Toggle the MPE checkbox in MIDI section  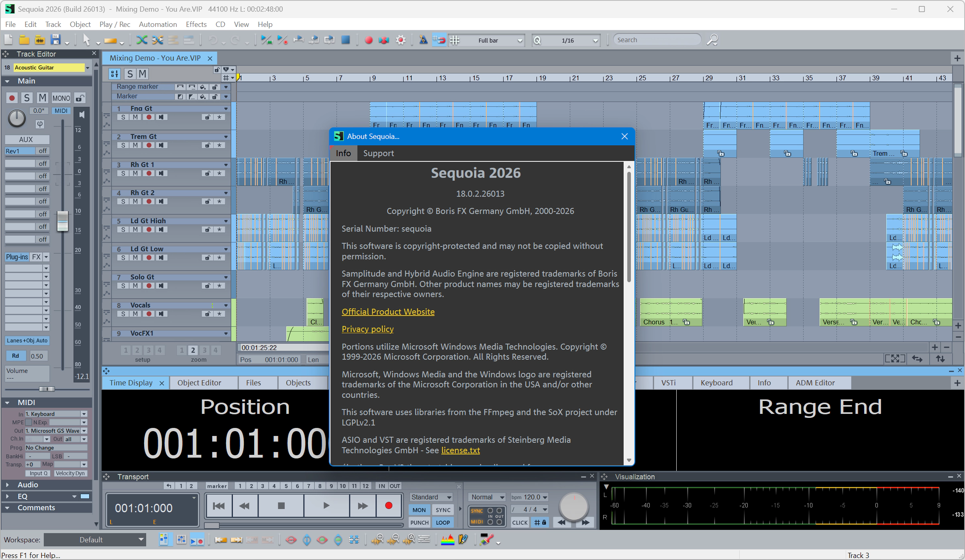tap(29, 422)
